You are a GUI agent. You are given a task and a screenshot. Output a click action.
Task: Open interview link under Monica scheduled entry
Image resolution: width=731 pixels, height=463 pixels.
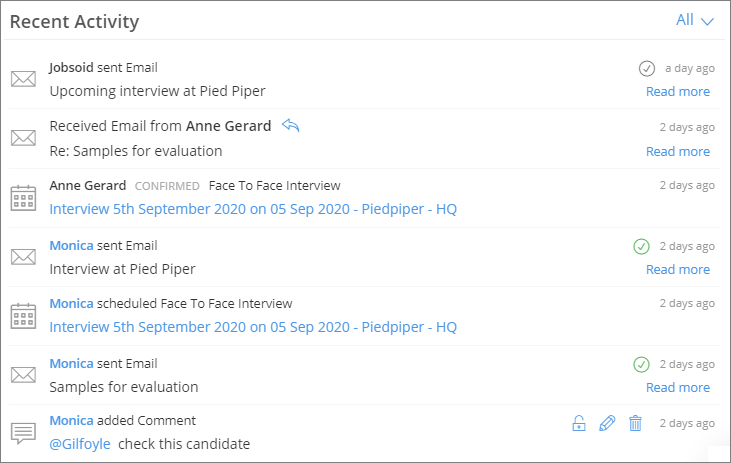tap(252, 327)
